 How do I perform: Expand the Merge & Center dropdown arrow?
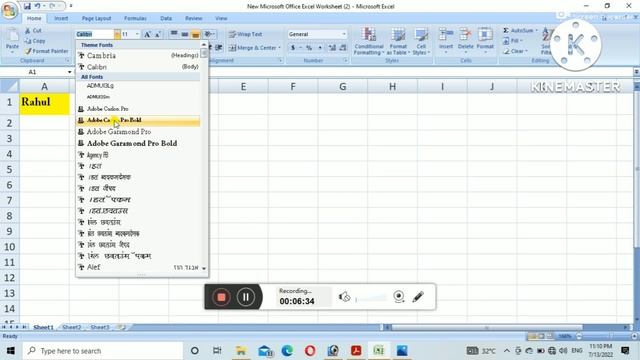(x=280, y=48)
